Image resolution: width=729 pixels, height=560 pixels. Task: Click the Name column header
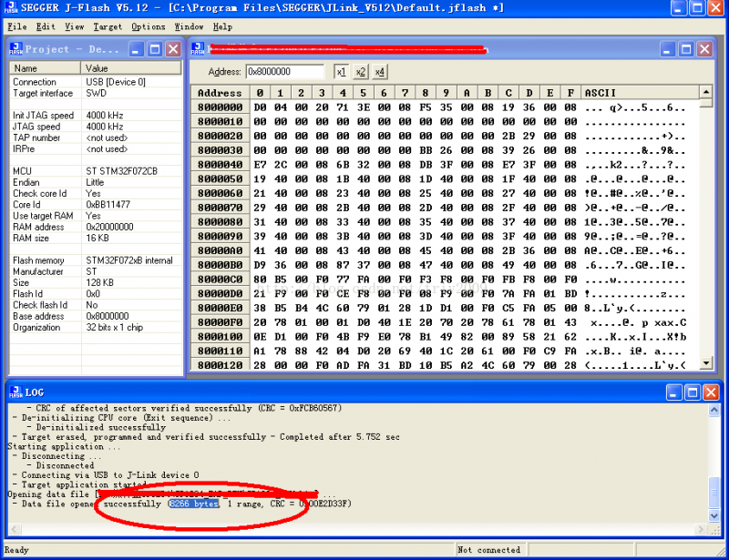point(45,68)
